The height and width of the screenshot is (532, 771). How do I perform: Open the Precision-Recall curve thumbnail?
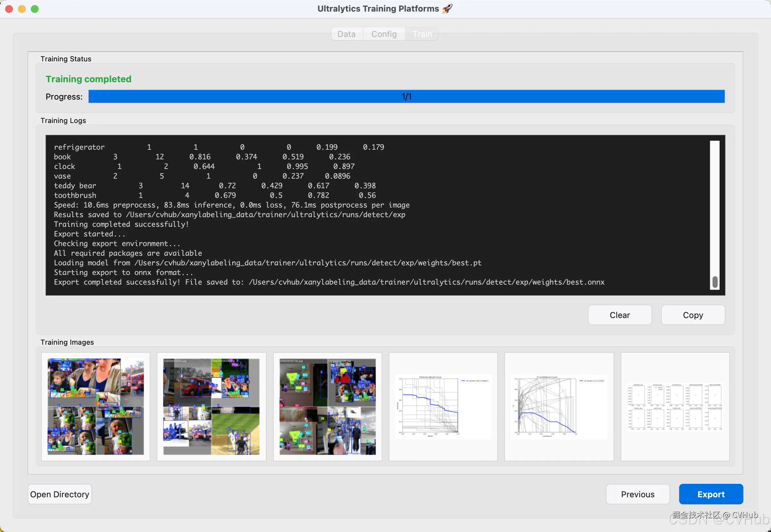click(443, 407)
